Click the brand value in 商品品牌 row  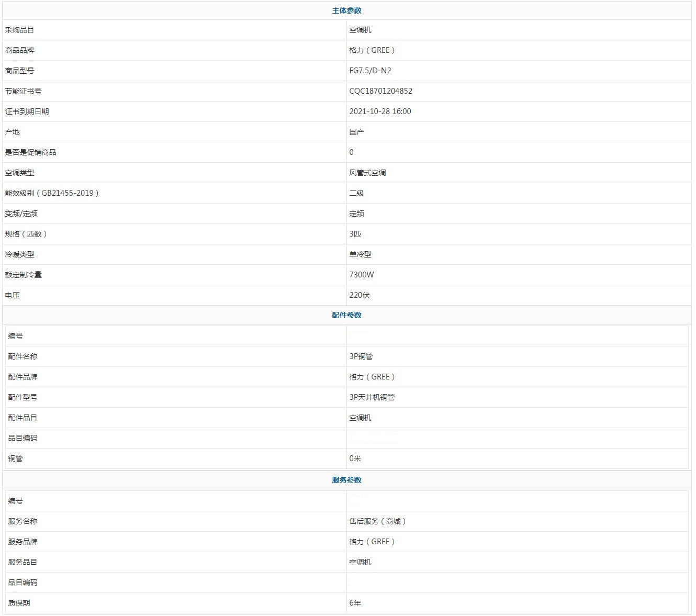coord(372,50)
